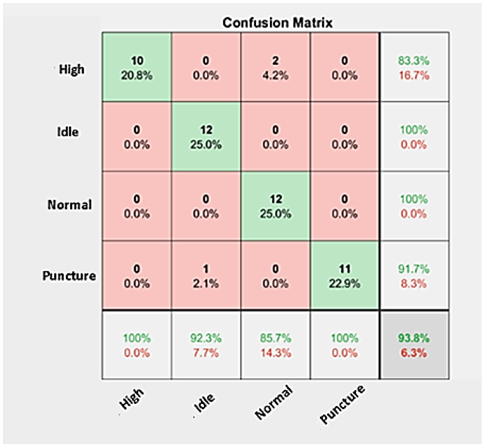Select the Normal column summary cell showing 85.7%
Viewport: 486px width, 448px height.
(275, 345)
